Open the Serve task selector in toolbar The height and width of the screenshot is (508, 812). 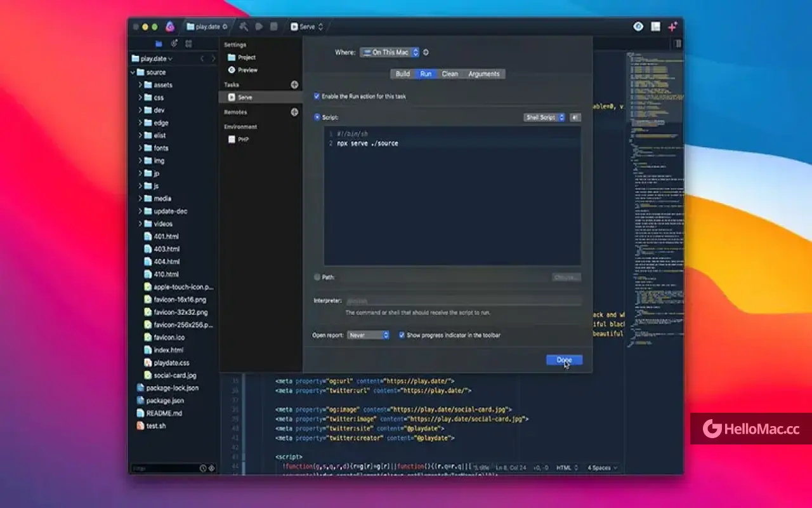[307, 27]
